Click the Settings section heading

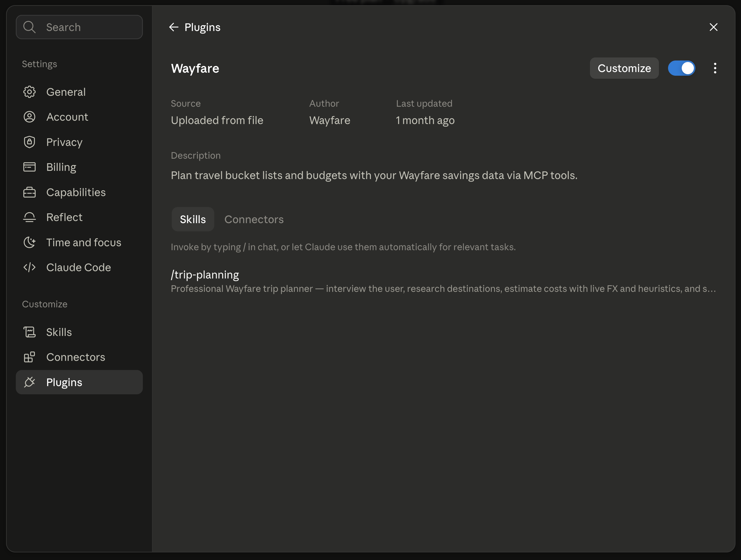coord(40,64)
